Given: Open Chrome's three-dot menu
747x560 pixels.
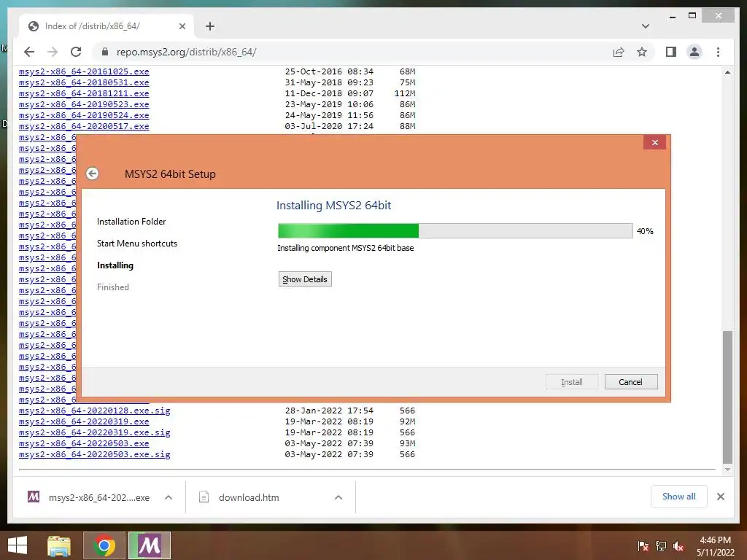Looking at the screenshot, I should coord(718,52).
